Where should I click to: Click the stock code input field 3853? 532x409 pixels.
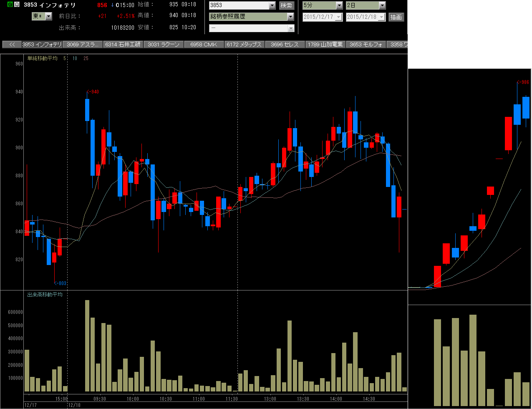pyautogui.click(x=239, y=5)
